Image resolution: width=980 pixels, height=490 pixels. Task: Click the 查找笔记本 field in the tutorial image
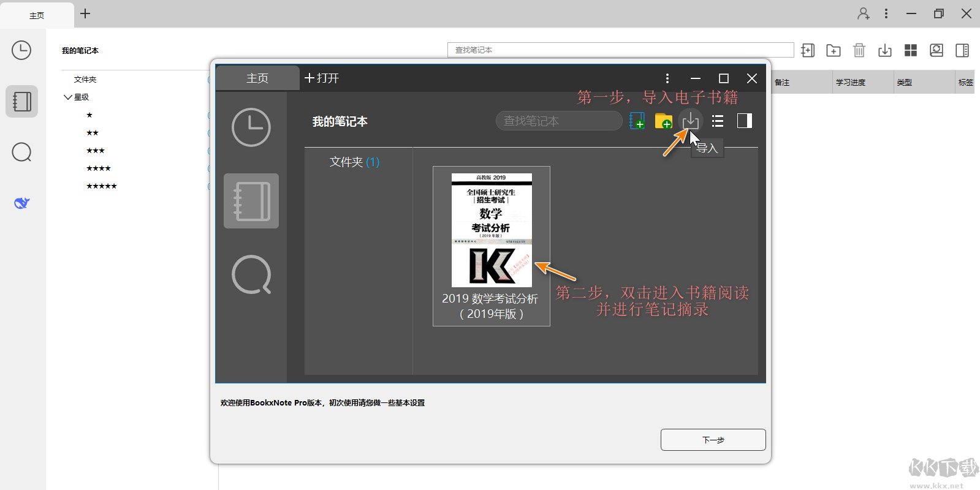559,121
